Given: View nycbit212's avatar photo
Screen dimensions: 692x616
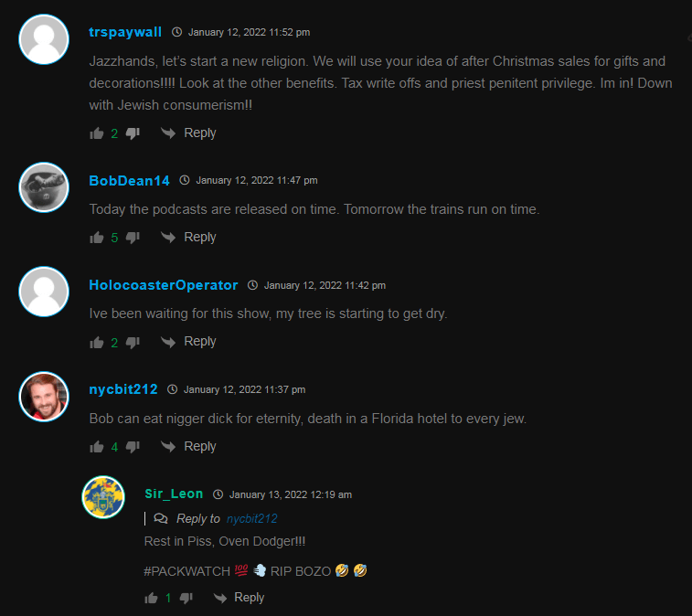Looking at the screenshot, I should [x=44, y=397].
